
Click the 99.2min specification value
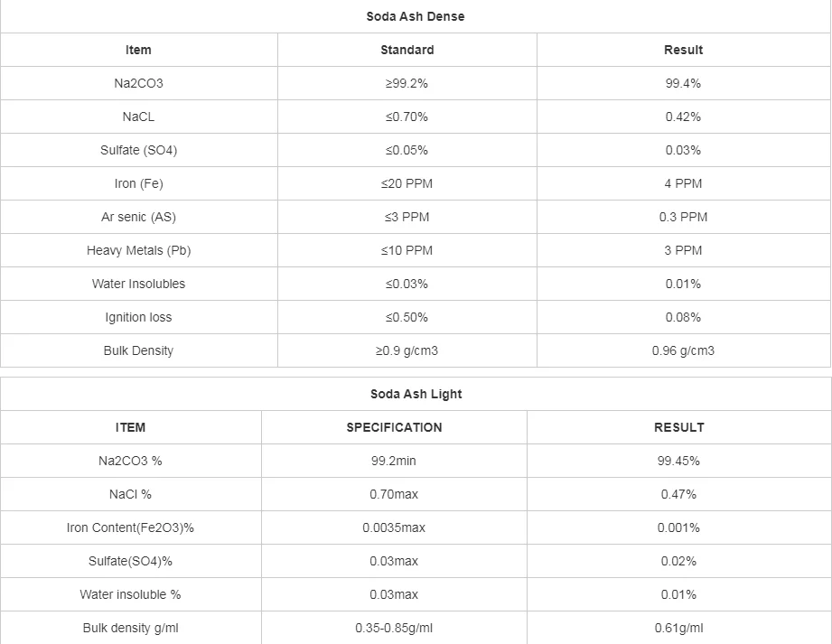pyautogui.click(x=394, y=461)
